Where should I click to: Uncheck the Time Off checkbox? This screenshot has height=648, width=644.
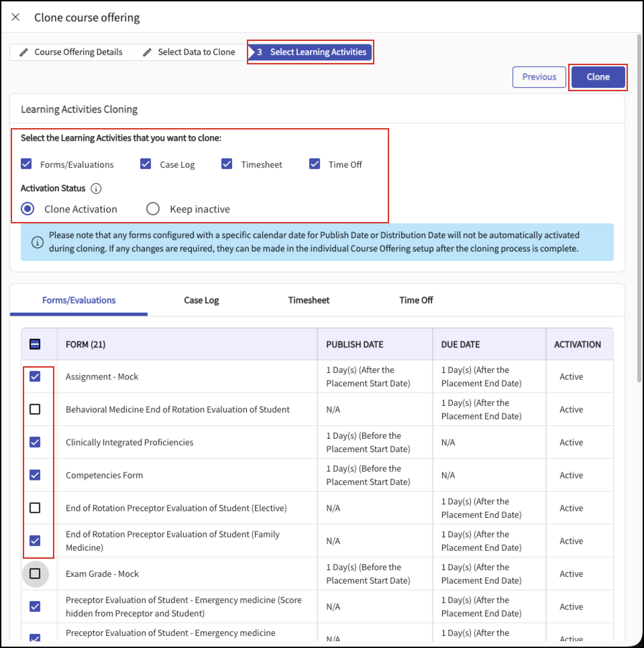tap(314, 164)
